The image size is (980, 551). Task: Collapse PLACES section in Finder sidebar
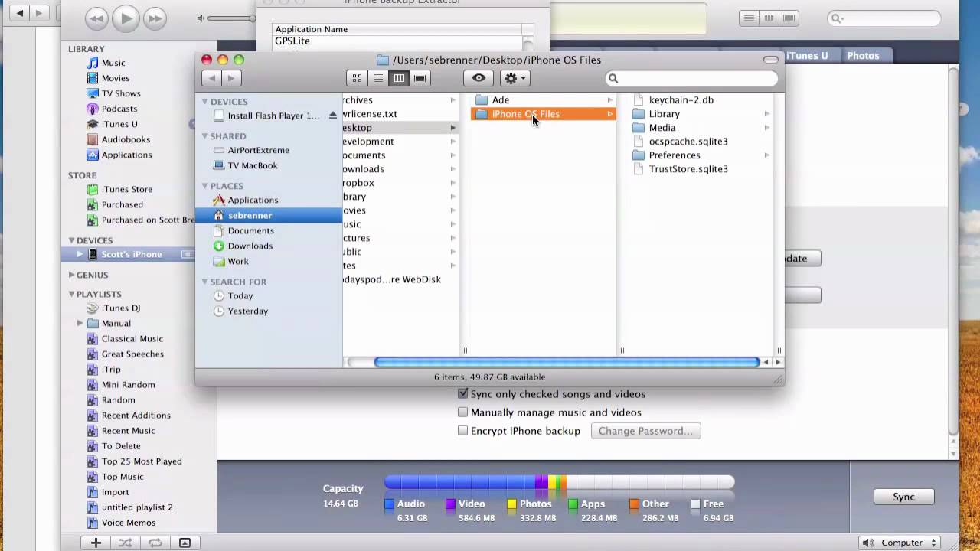pyautogui.click(x=205, y=186)
